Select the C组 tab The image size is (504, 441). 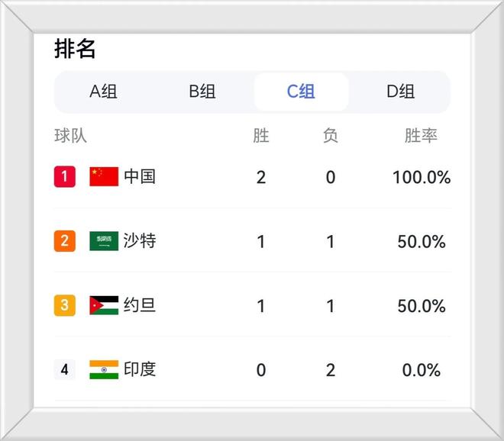click(301, 92)
